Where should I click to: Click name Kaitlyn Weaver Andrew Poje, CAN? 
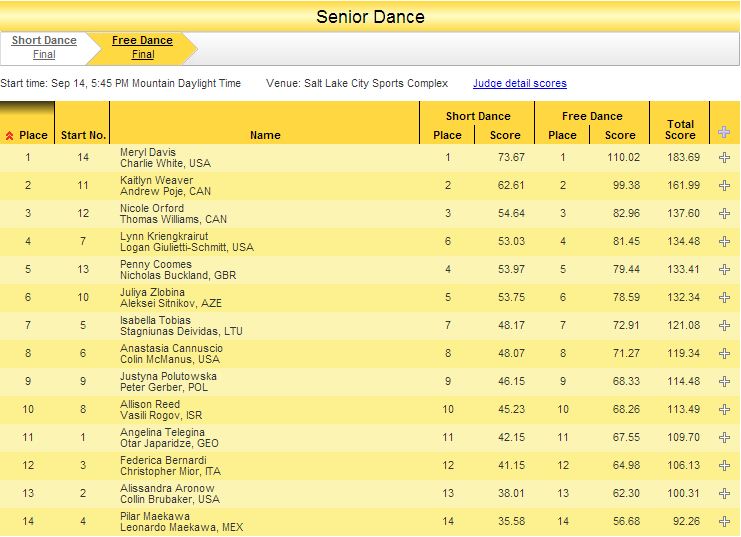point(165,186)
